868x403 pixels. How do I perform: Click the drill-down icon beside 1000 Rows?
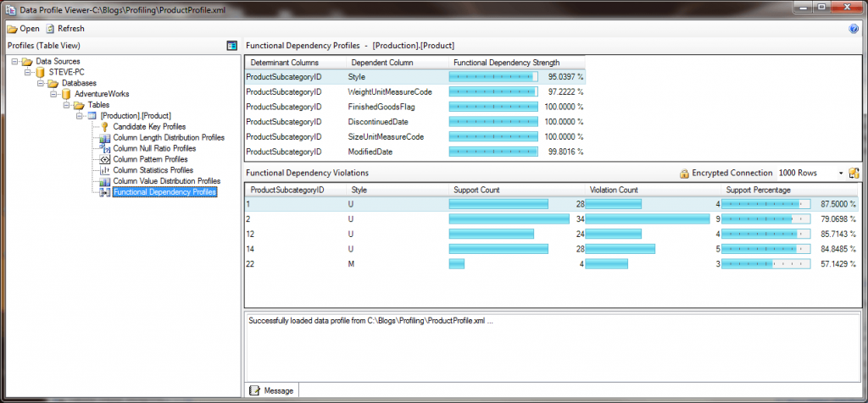[854, 173]
